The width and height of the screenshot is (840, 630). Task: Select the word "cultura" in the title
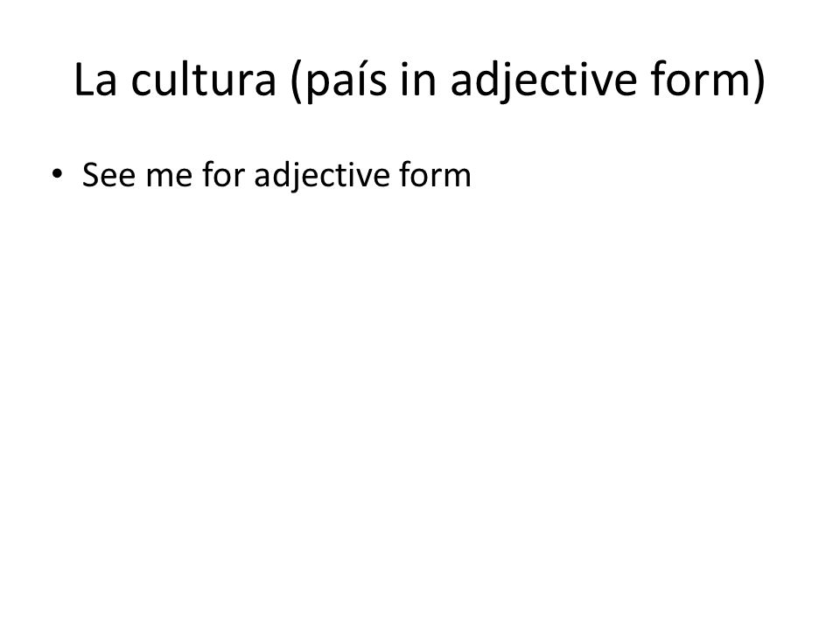204,80
